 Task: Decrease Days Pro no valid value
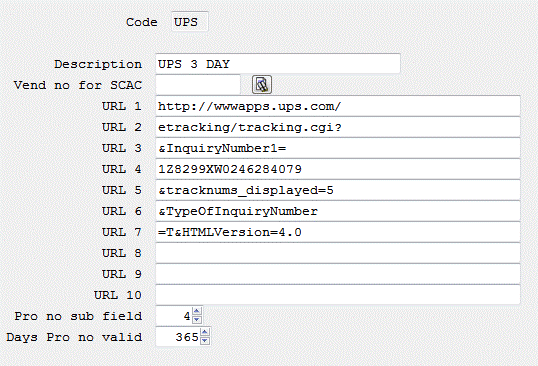(x=205, y=341)
